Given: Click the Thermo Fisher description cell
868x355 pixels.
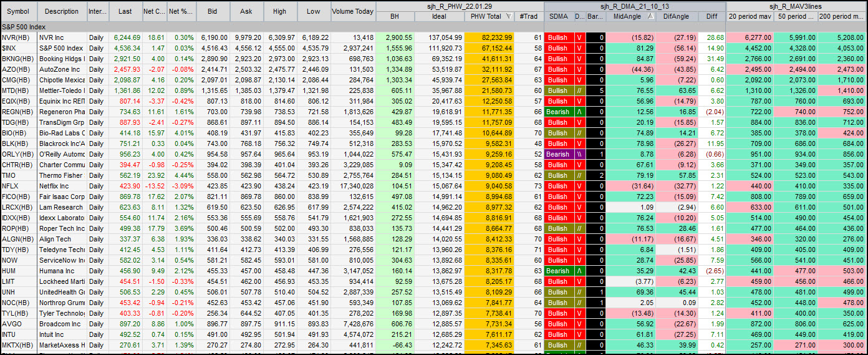Looking at the screenshot, I should [62, 176].
